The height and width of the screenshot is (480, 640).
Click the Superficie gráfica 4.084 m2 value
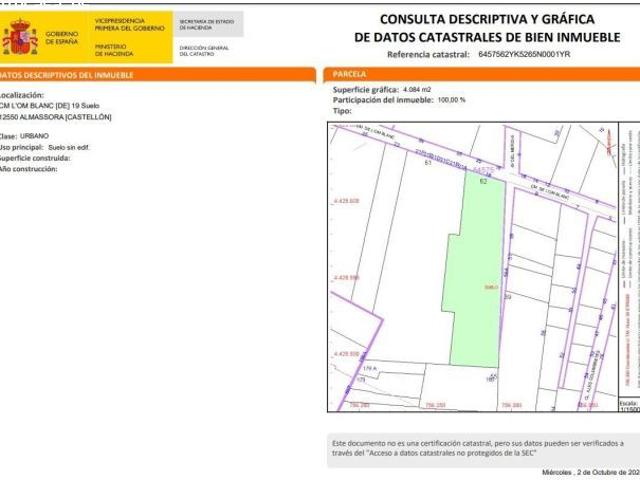[x=416, y=90]
